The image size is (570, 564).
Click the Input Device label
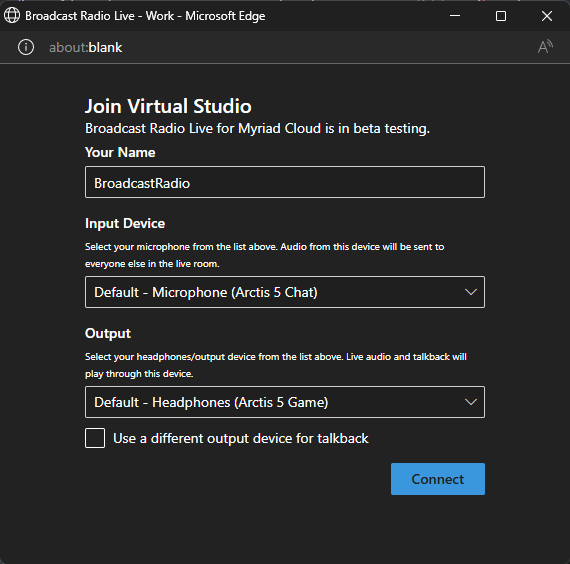click(x=125, y=223)
